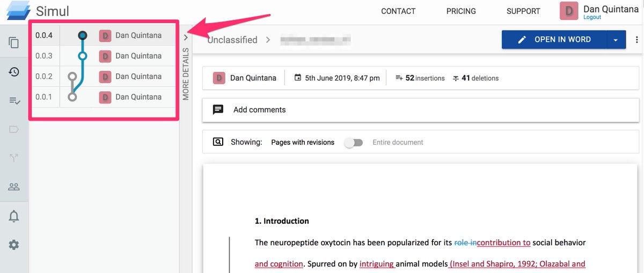Select the version 0.0.4 node in the graph
Viewport: 644px width, 273px height.
pos(82,35)
